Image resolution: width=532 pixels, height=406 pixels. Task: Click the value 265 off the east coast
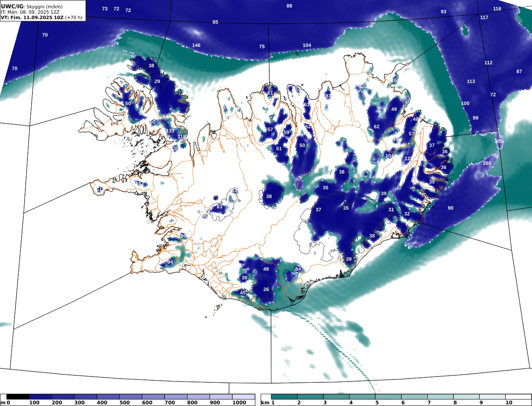click(x=487, y=163)
